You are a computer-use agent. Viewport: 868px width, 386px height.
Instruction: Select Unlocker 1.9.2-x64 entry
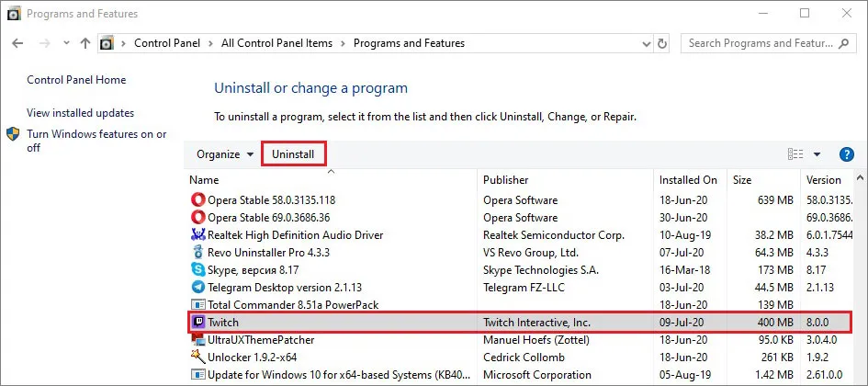(x=253, y=358)
